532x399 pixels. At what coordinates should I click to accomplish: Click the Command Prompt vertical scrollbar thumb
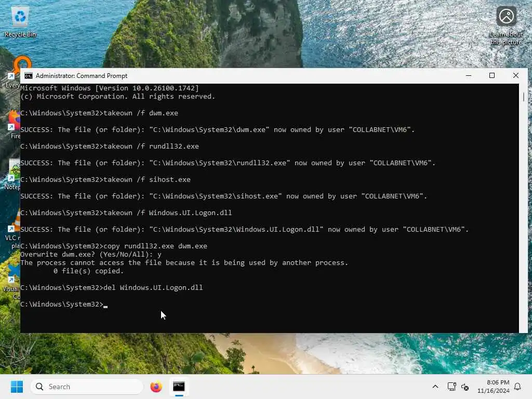pyautogui.click(x=524, y=97)
